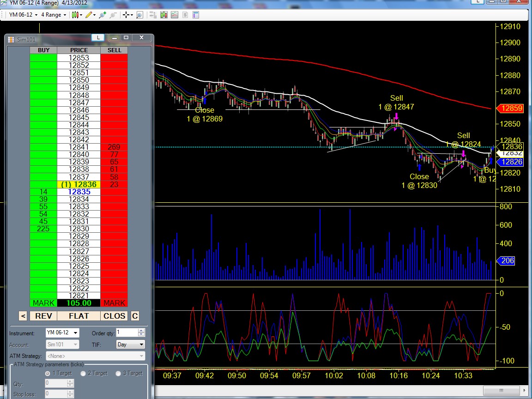Increase Order qty with the up stepper
The image size is (532, 399).
tap(141, 331)
